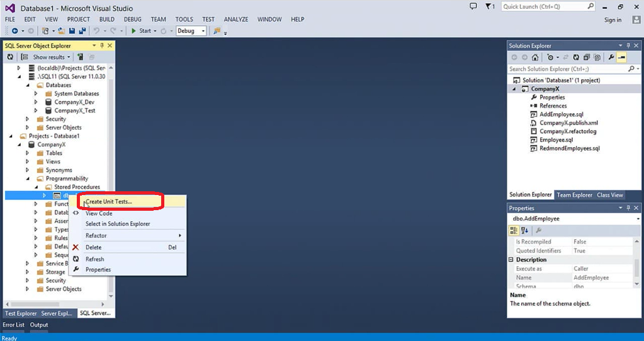Open the BUILD menu
644x341 pixels.
click(107, 20)
